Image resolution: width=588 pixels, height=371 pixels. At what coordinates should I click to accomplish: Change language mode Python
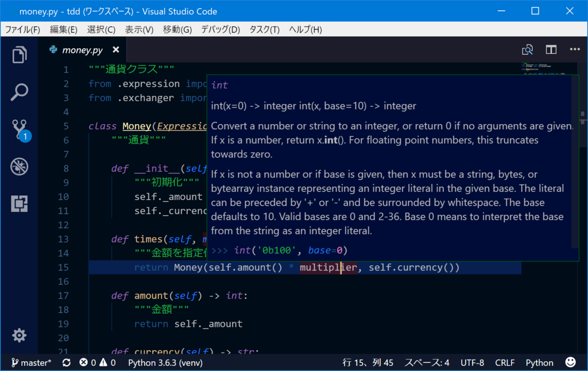[539, 363]
